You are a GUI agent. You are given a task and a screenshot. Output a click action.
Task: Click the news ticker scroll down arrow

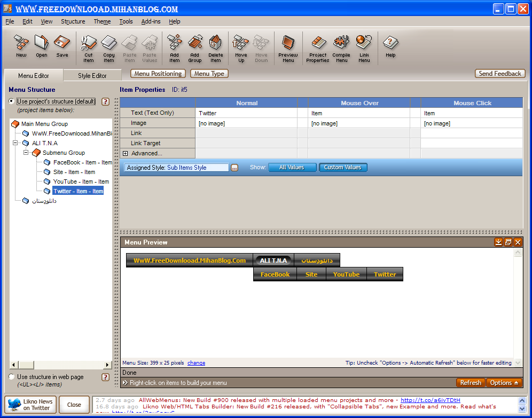coord(522,408)
